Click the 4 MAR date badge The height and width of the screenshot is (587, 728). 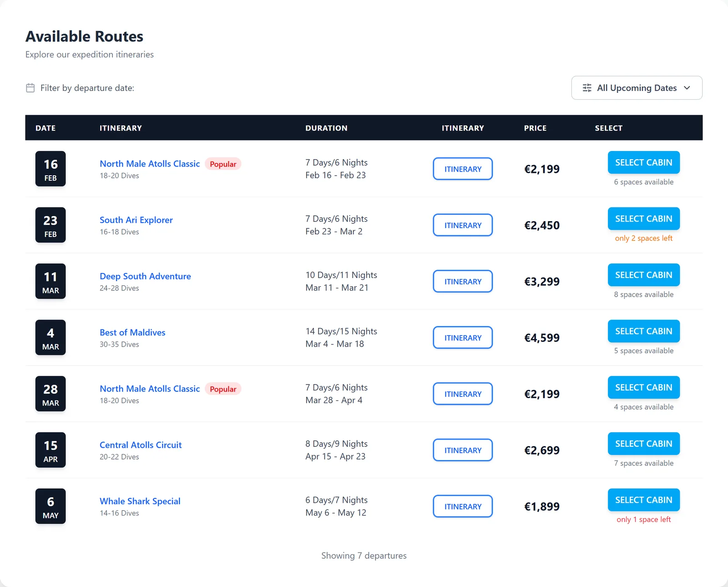point(51,338)
